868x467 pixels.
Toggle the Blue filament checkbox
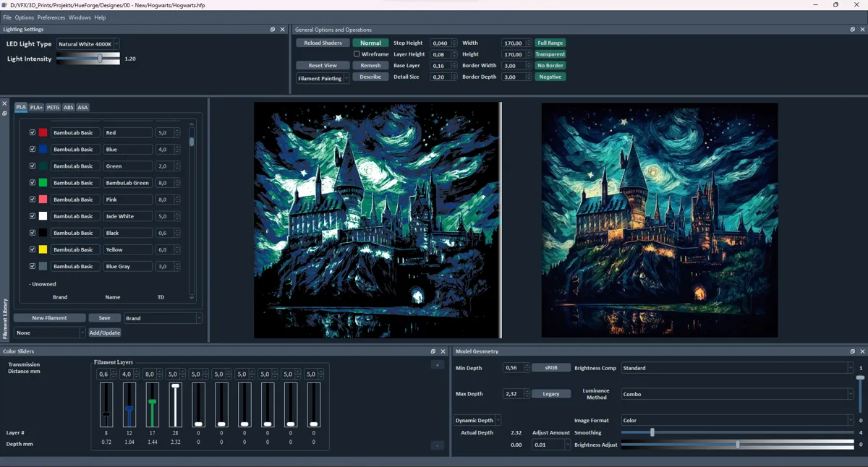click(x=33, y=150)
